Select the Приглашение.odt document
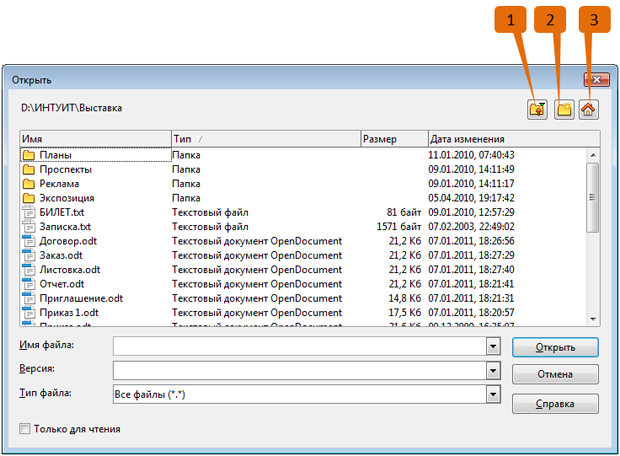The image size is (620, 456). [x=80, y=298]
